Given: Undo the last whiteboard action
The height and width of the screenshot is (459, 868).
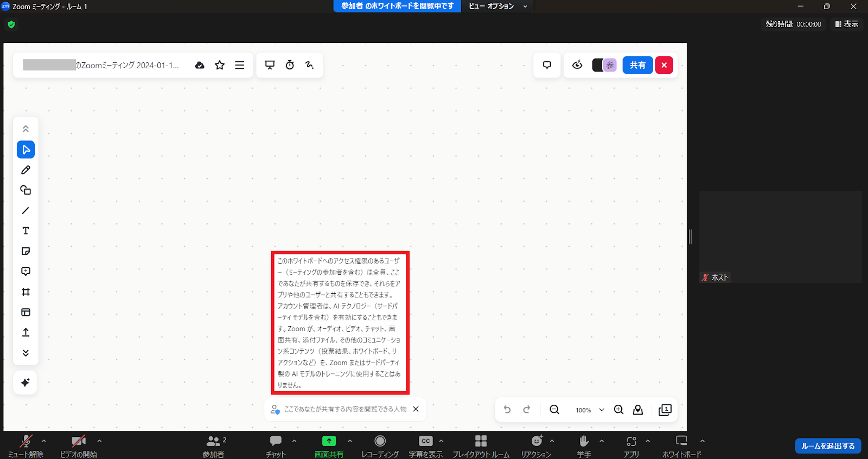Looking at the screenshot, I should 507,410.
